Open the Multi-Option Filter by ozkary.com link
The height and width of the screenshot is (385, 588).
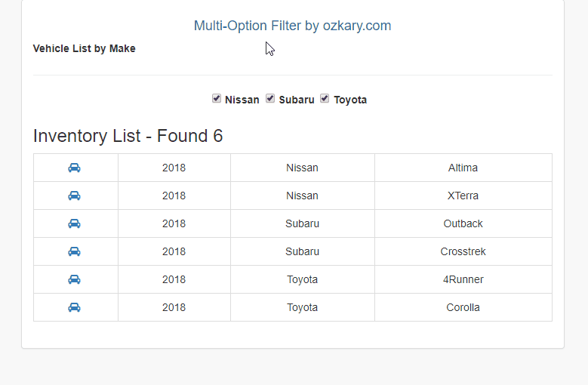click(x=293, y=26)
